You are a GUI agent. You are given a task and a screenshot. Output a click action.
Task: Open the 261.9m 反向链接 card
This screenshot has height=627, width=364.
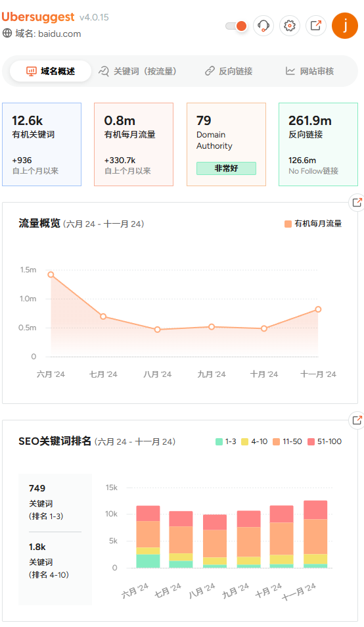click(x=318, y=144)
